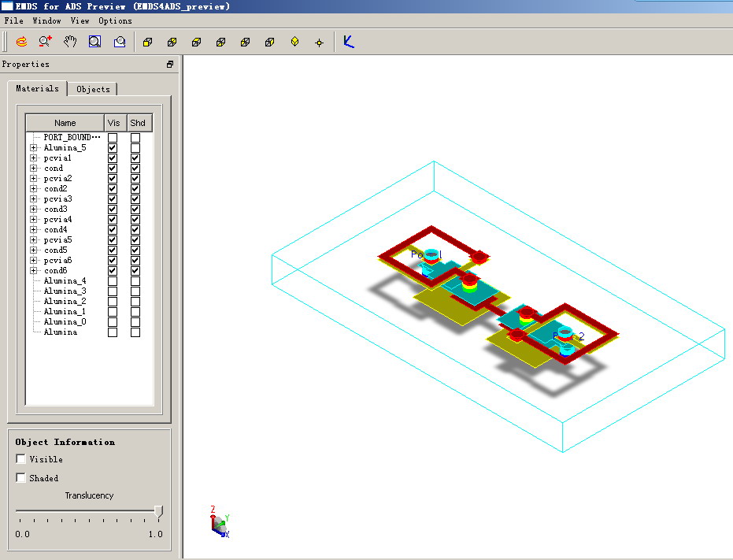The width and height of the screenshot is (733, 560).
Task: Enable shading for Alumina_2
Action: (x=135, y=302)
